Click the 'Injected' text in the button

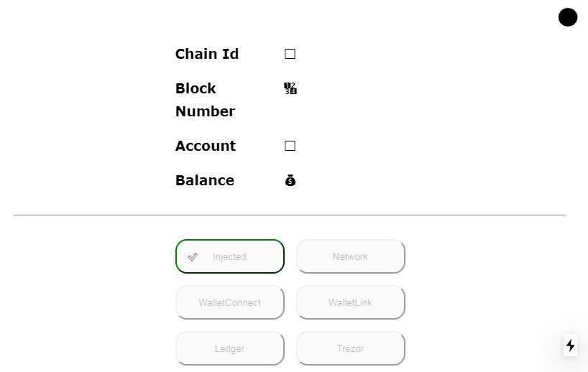(230, 257)
